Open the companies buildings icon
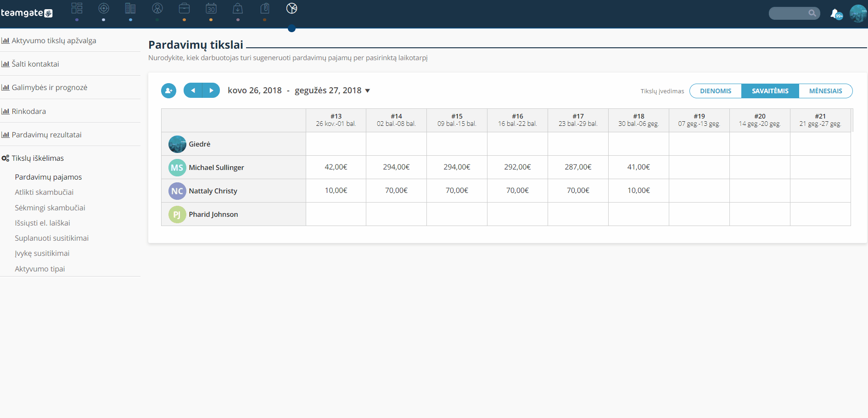 click(x=130, y=8)
